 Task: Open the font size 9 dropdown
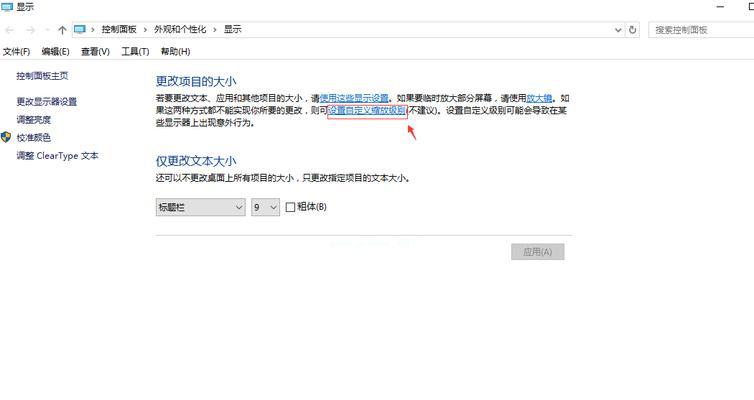(265, 207)
